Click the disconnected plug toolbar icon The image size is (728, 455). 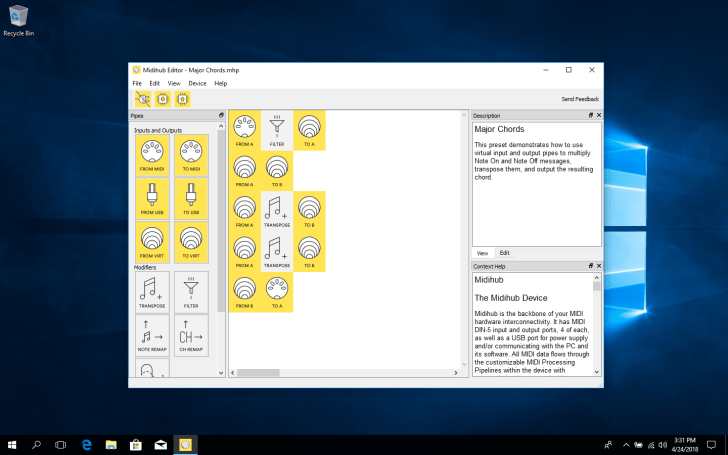[143, 99]
